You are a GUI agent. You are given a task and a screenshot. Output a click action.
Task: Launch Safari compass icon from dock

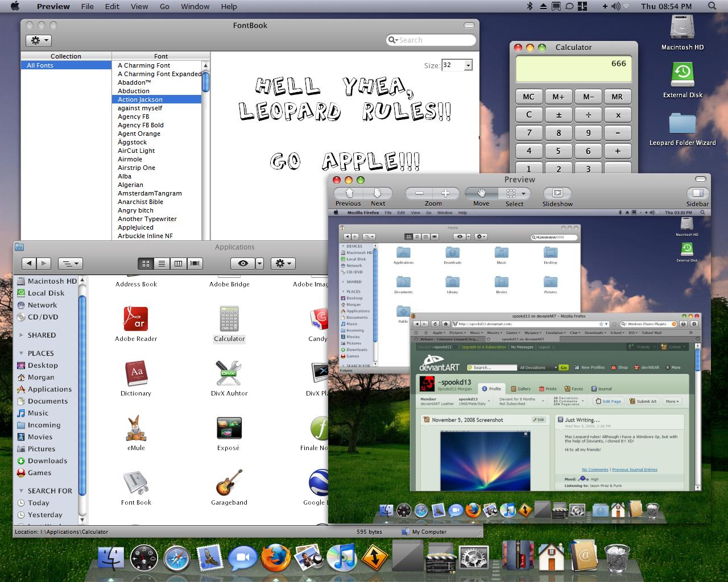click(x=177, y=558)
